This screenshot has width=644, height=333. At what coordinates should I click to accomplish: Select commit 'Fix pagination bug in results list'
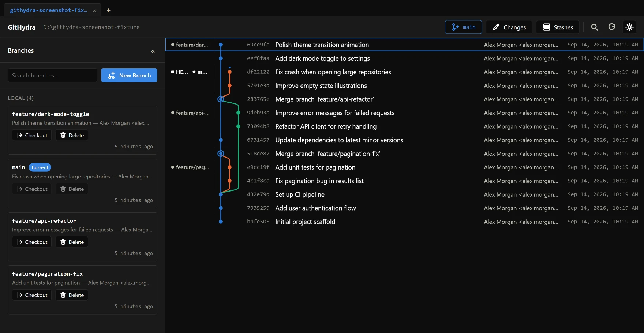404,181
